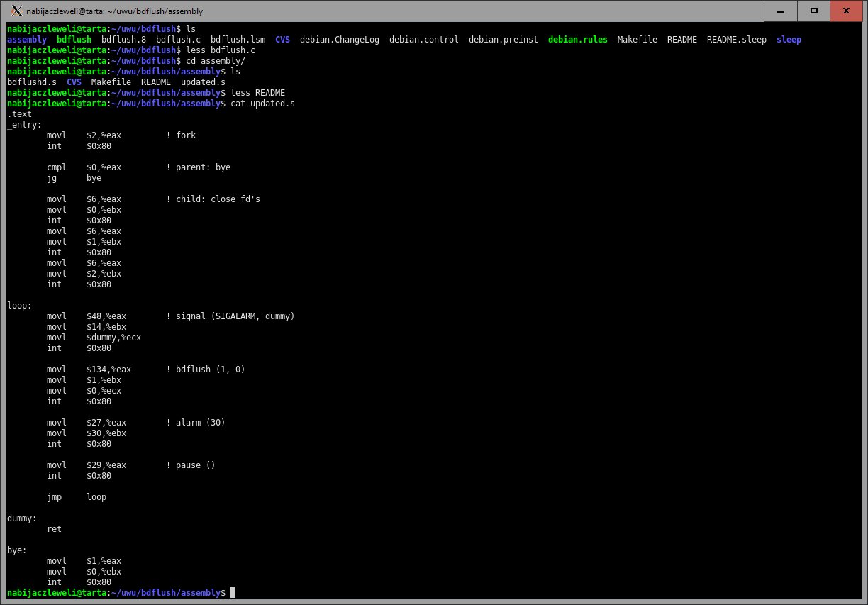
Task: Click the dummy: label definition
Action: (x=21, y=518)
